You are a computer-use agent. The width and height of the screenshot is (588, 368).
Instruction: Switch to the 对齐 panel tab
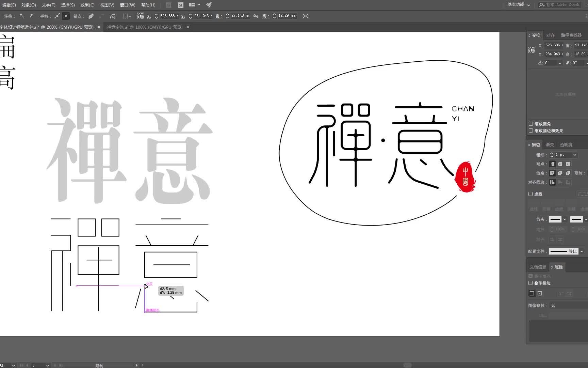click(x=550, y=35)
